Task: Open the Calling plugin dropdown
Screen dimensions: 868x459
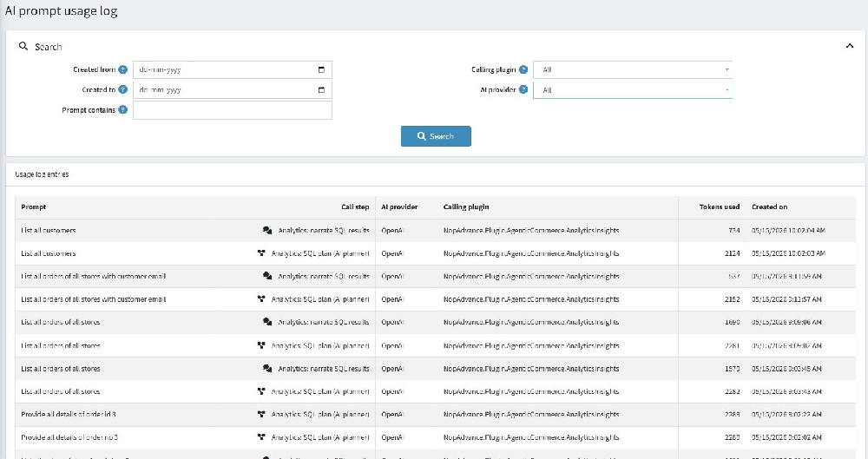Action: 633,69
